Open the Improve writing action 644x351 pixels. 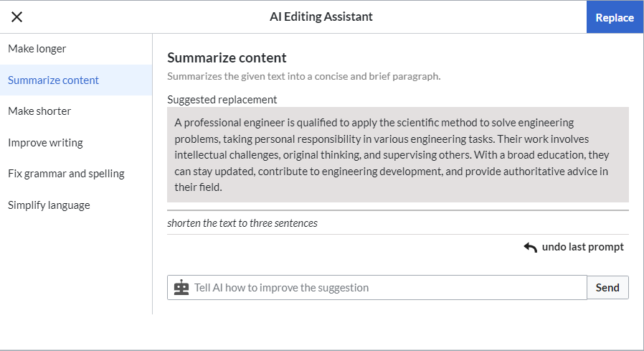tap(76, 143)
